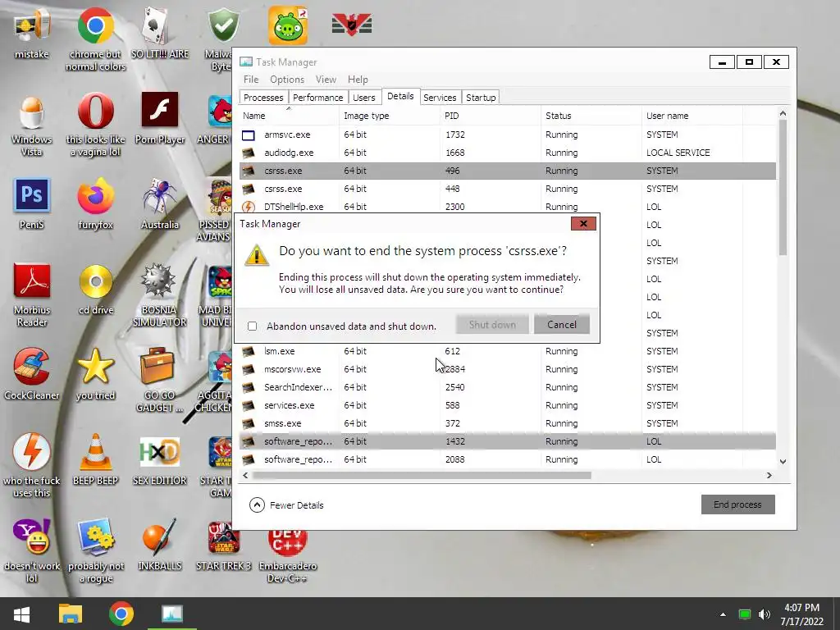The width and height of the screenshot is (840, 630).
Task: Check 'Abandon unsaved data and shut down'
Action: point(253,326)
